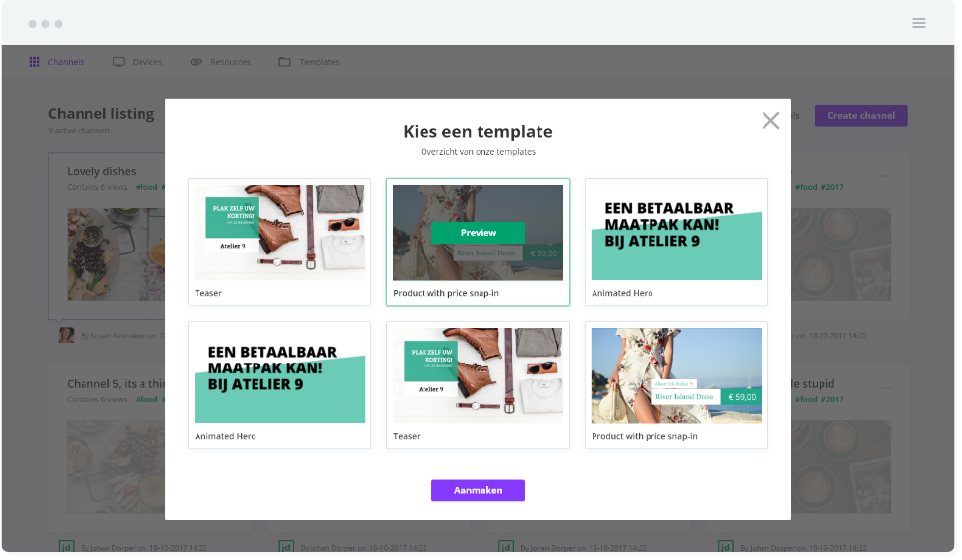Click the Create channel button

coord(860,115)
